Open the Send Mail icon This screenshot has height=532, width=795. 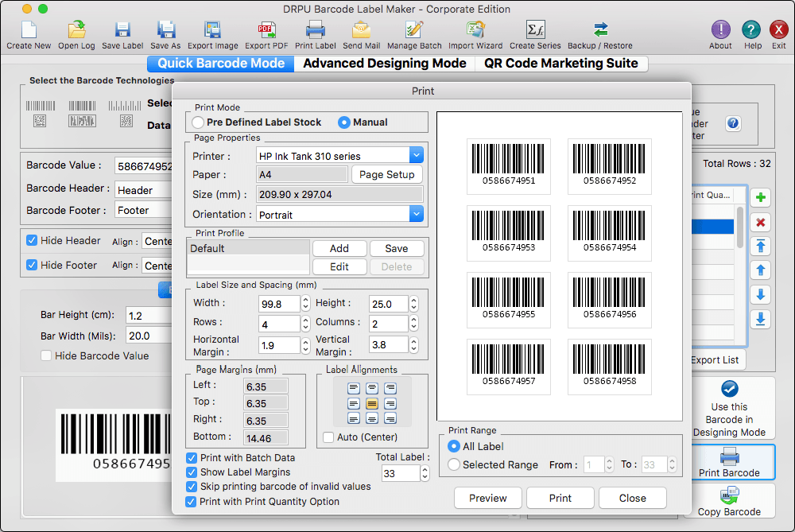click(361, 30)
